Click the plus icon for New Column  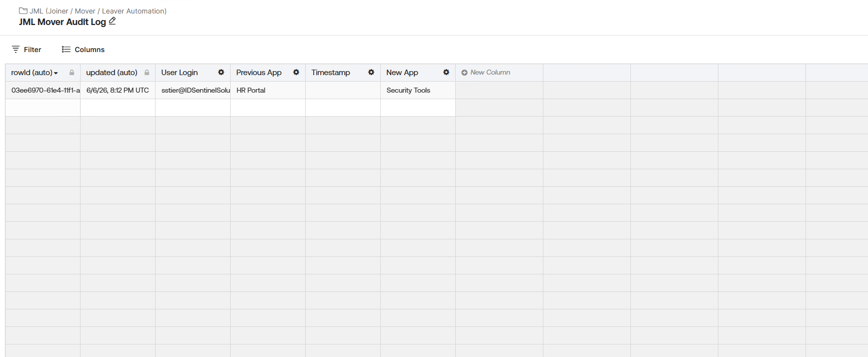[464, 73]
